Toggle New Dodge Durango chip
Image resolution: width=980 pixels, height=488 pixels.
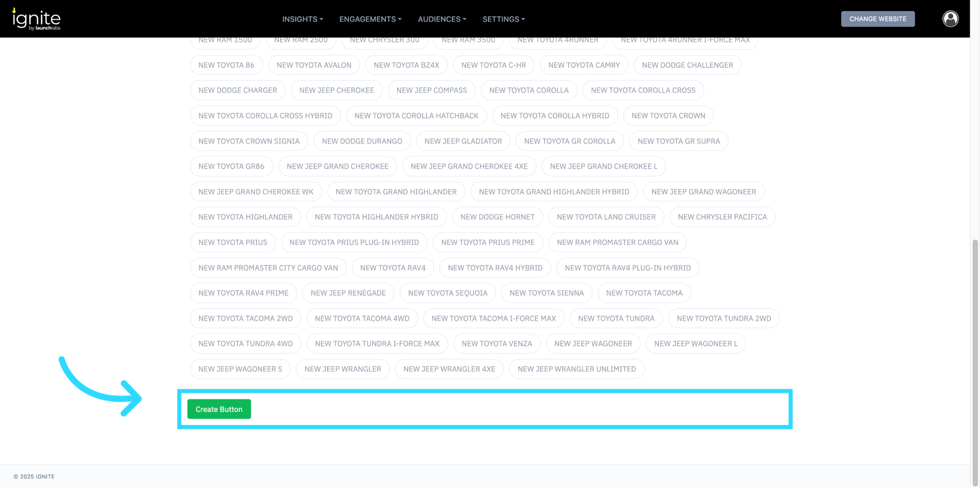coord(362,141)
